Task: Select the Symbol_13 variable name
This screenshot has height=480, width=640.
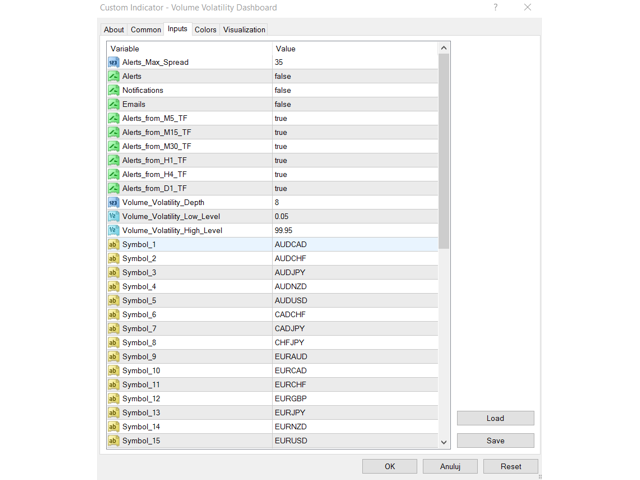Action: click(141, 413)
